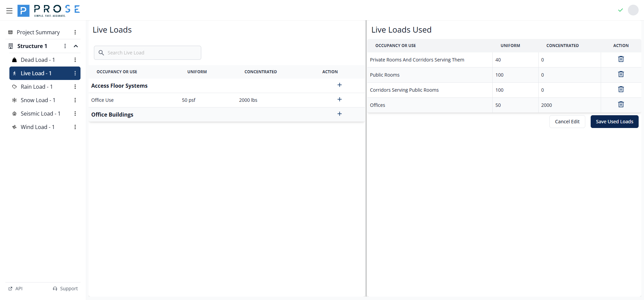The image size is (644, 300).
Task: Open Dead Load - 1 options menu
Action: (x=75, y=60)
